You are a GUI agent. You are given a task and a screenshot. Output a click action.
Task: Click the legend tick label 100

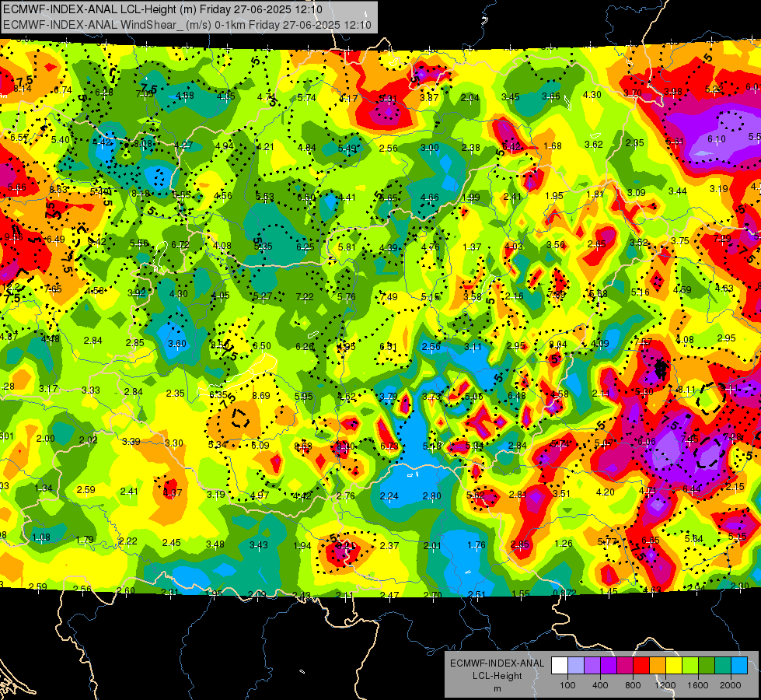567,685
